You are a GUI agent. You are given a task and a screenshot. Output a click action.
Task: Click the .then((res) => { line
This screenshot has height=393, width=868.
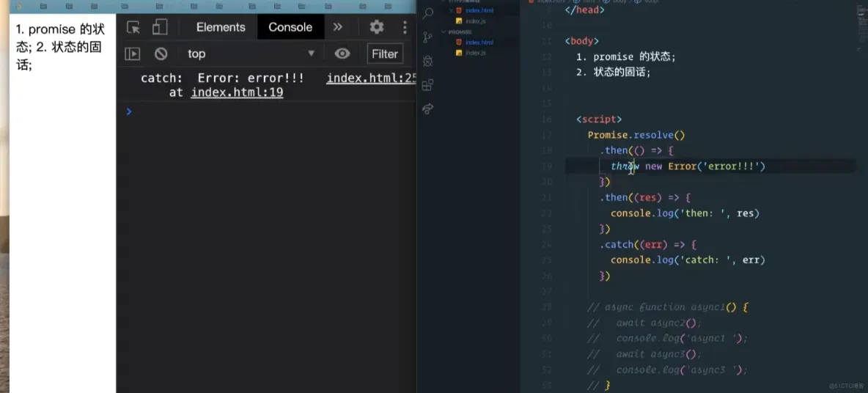[x=645, y=198]
